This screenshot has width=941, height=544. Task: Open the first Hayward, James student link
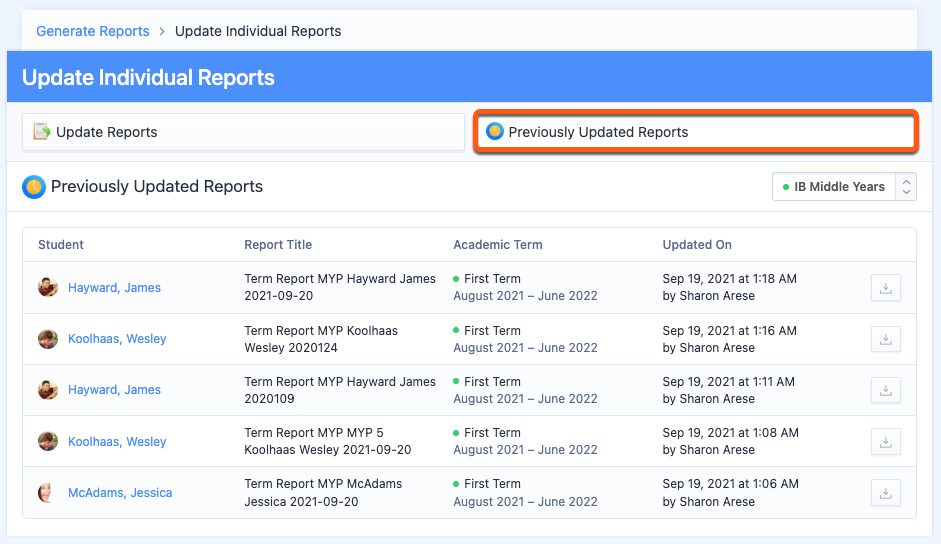tap(114, 288)
